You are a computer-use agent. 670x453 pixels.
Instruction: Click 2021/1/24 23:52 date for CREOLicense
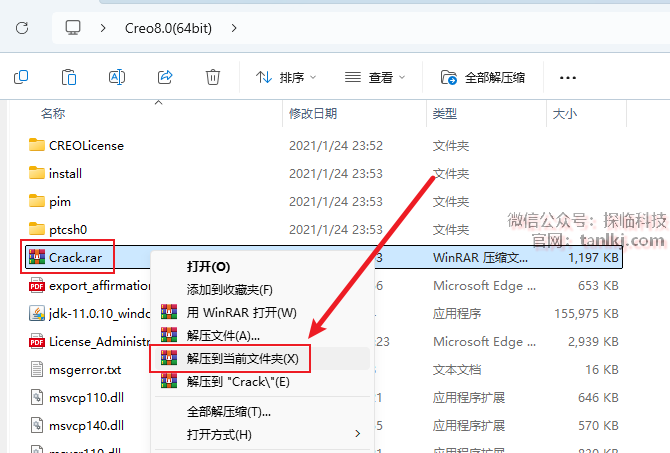tap(335, 146)
